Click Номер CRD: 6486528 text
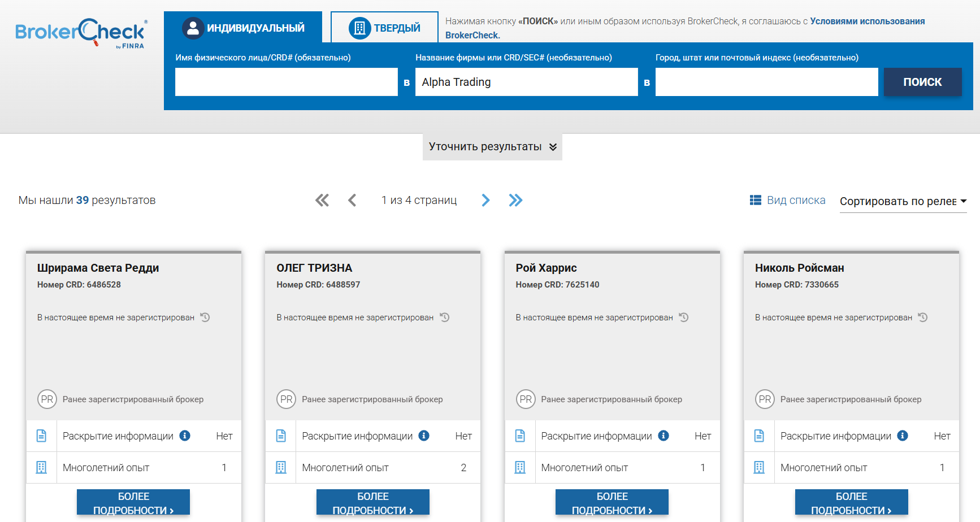The width and height of the screenshot is (980, 522). click(79, 285)
